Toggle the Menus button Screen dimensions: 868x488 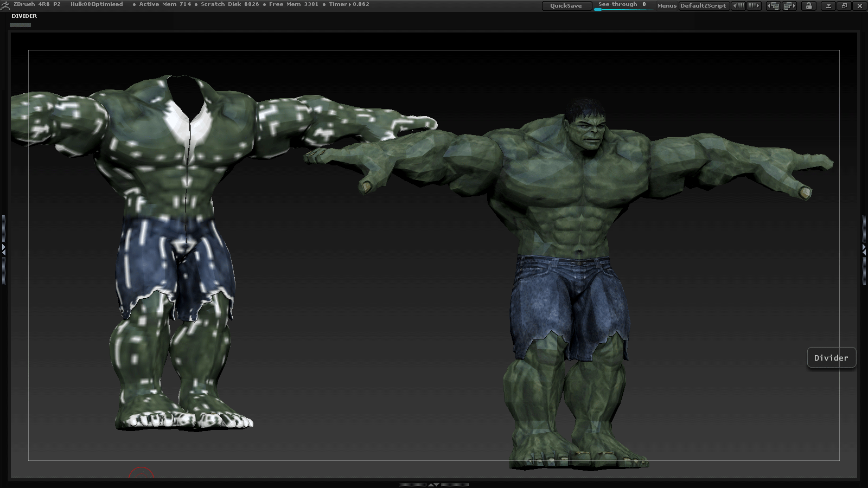click(667, 5)
